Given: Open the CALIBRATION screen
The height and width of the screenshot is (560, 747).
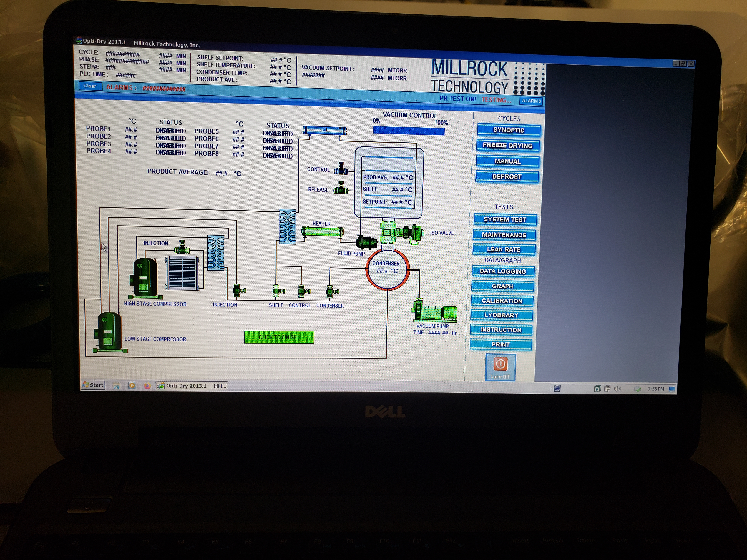Looking at the screenshot, I should coord(502,301).
